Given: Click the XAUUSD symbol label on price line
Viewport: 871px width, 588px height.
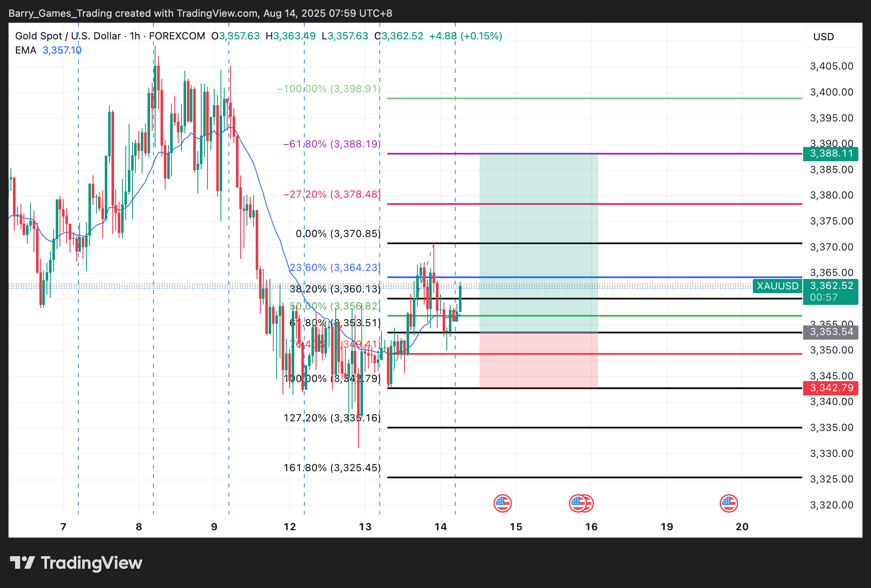Looking at the screenshot, I should pyautogui.click(x=777, y=286).
